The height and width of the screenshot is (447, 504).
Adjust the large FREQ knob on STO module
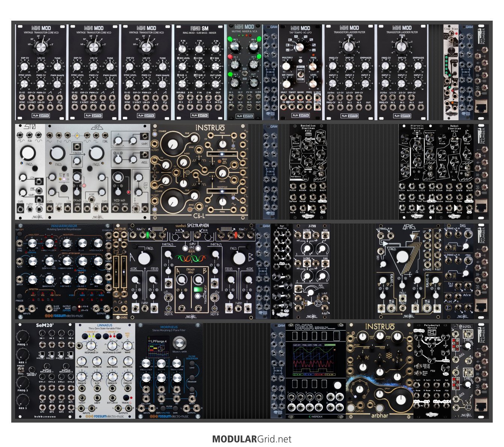pos(27,154)
